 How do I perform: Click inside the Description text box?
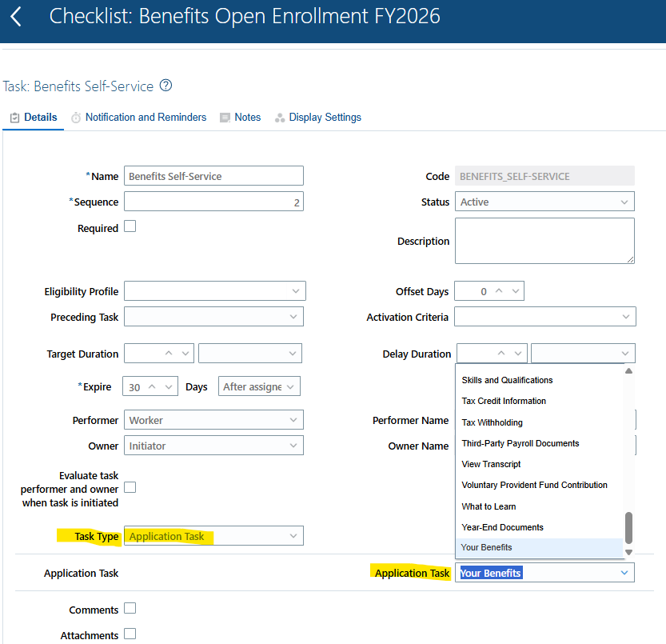[544, 240]
